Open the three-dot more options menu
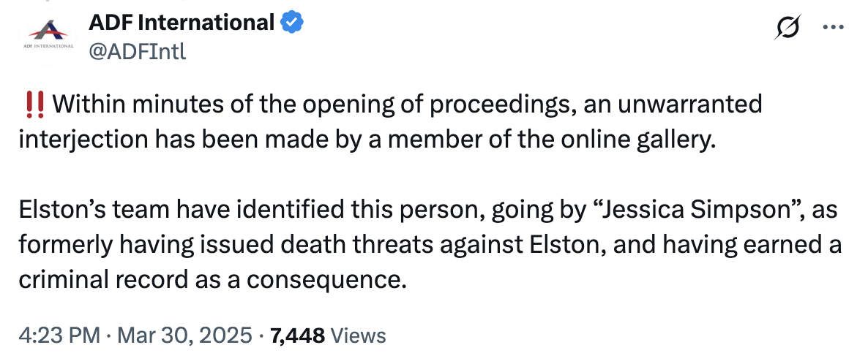 coord(833,26)
